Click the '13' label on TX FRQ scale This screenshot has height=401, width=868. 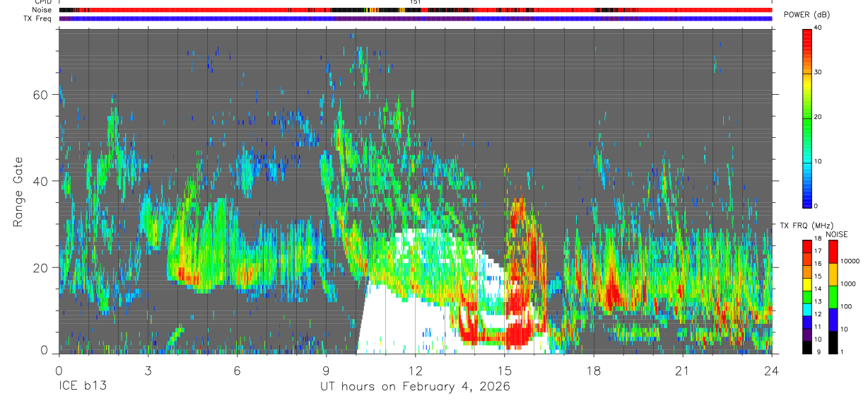(818, 301)
